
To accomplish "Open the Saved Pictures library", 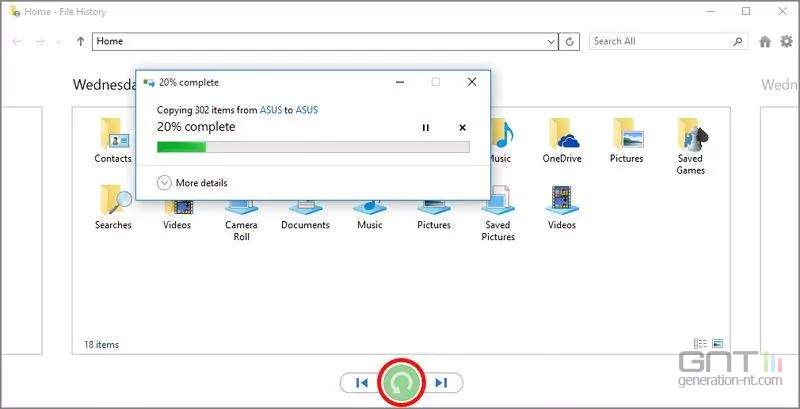I will tap(498, 214).
